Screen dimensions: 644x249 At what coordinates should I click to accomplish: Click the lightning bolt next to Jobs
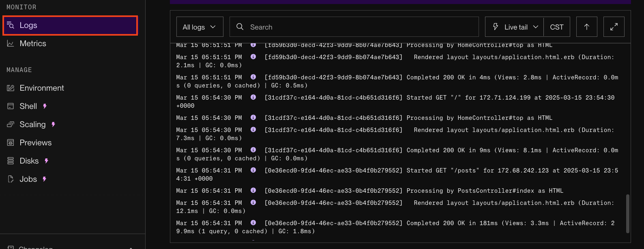point(45,179)
